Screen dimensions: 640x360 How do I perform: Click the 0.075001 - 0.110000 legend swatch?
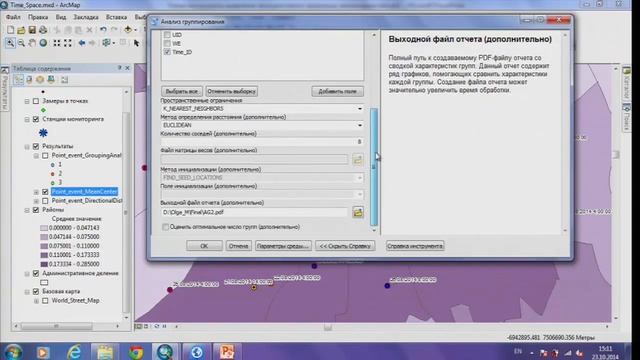[44, 246]
